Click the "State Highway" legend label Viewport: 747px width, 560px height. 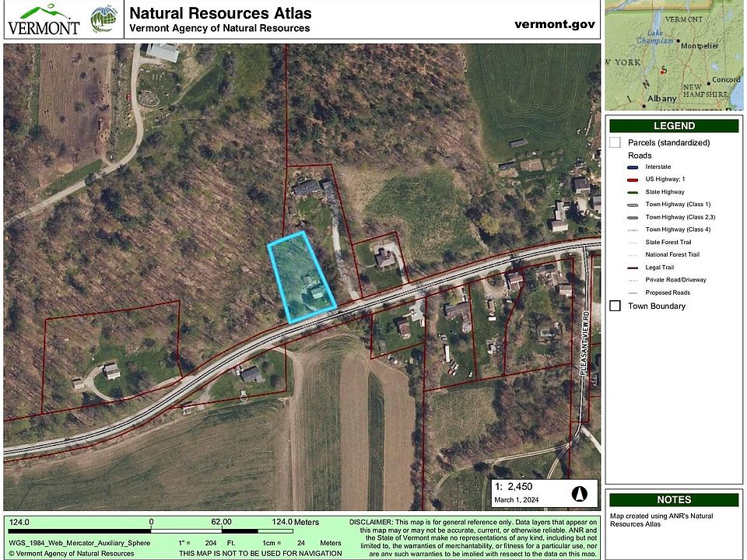point(665,192)
